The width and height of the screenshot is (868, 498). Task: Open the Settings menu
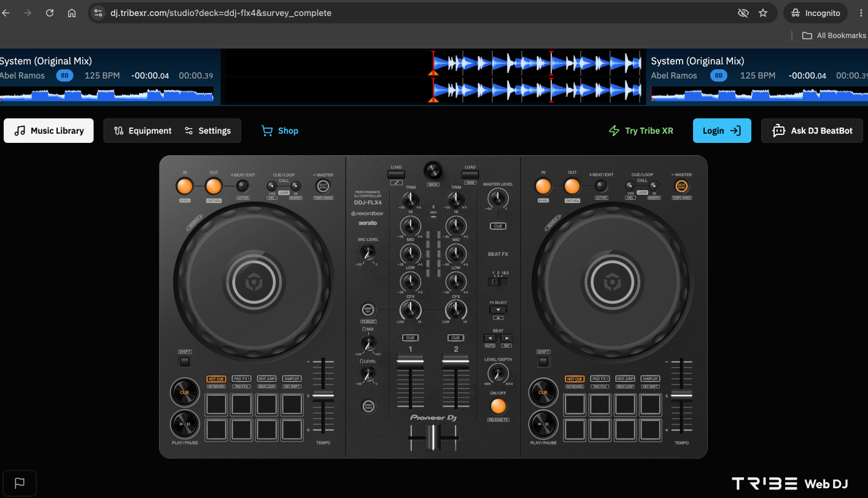207,131
